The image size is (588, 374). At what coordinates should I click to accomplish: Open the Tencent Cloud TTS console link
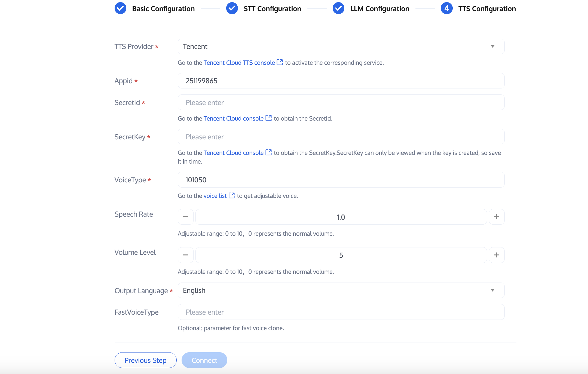[x=239, y=63]
